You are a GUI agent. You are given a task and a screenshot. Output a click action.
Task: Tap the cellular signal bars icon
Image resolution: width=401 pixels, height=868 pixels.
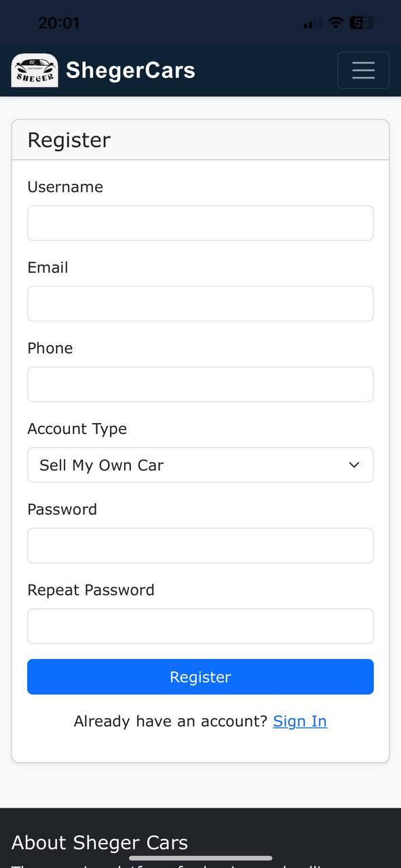(x=310, y=22)
